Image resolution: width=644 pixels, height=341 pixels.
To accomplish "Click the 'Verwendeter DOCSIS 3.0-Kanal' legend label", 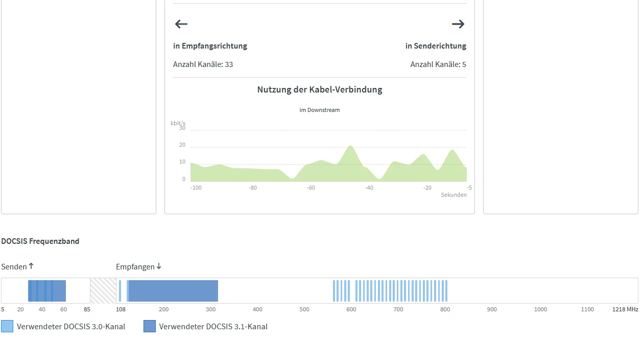I will click(71, 327).
